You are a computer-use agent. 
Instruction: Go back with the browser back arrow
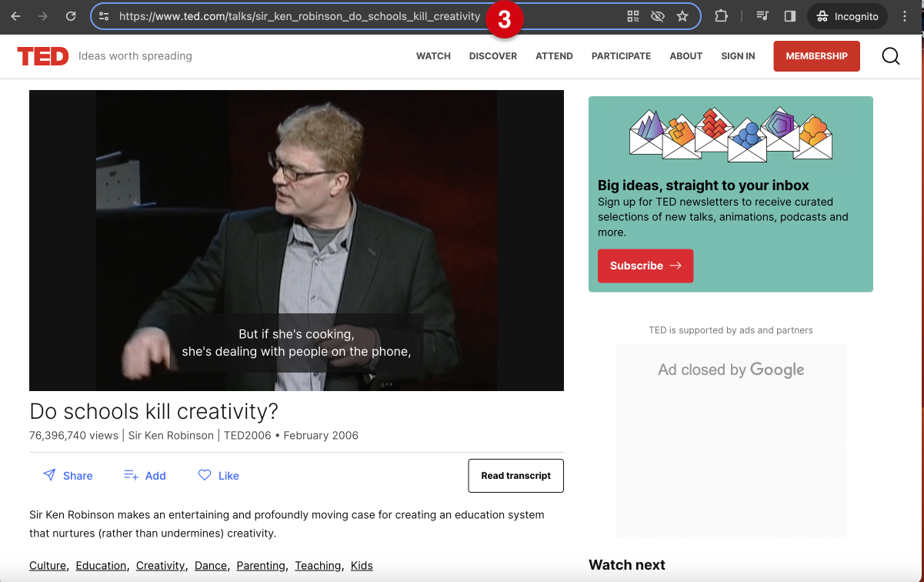point(15,16)
